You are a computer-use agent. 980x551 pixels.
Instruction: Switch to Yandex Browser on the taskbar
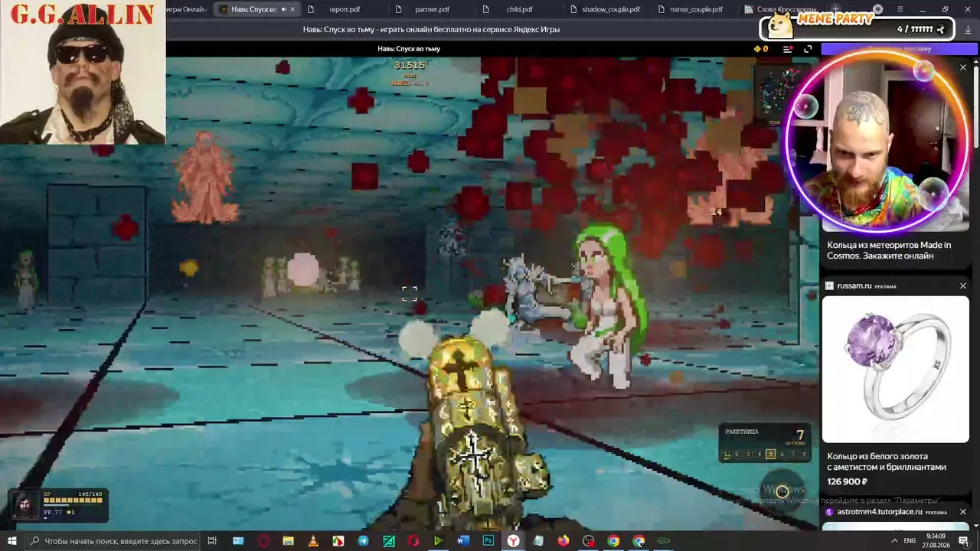(513, 541)
